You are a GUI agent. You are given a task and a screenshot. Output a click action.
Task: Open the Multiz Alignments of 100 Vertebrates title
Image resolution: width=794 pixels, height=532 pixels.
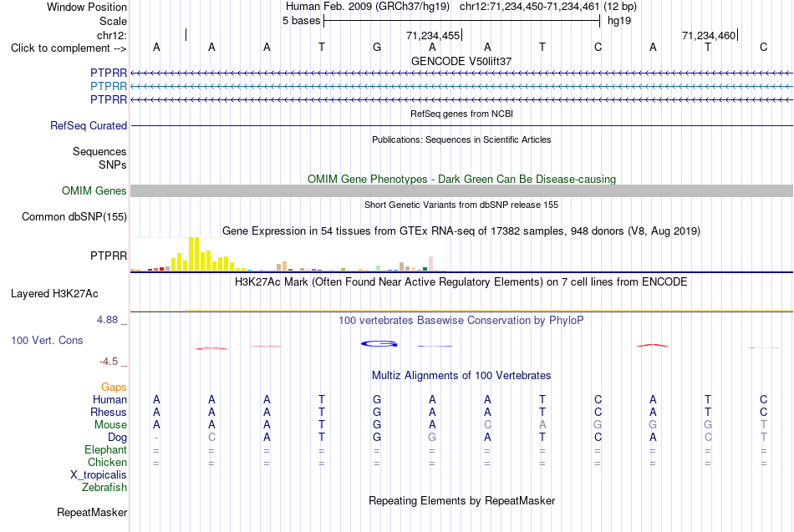[x=461, y=376]
